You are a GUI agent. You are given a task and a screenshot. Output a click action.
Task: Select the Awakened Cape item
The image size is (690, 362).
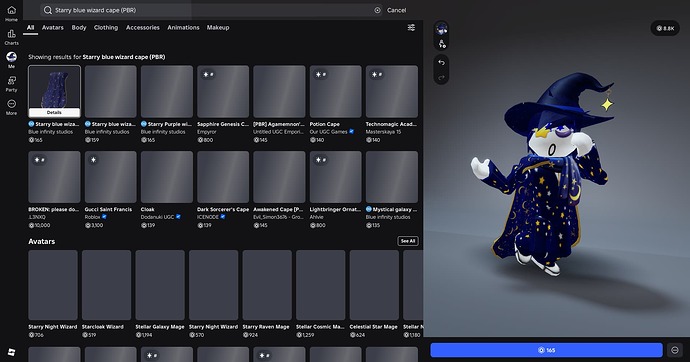[x=279, y=177]
